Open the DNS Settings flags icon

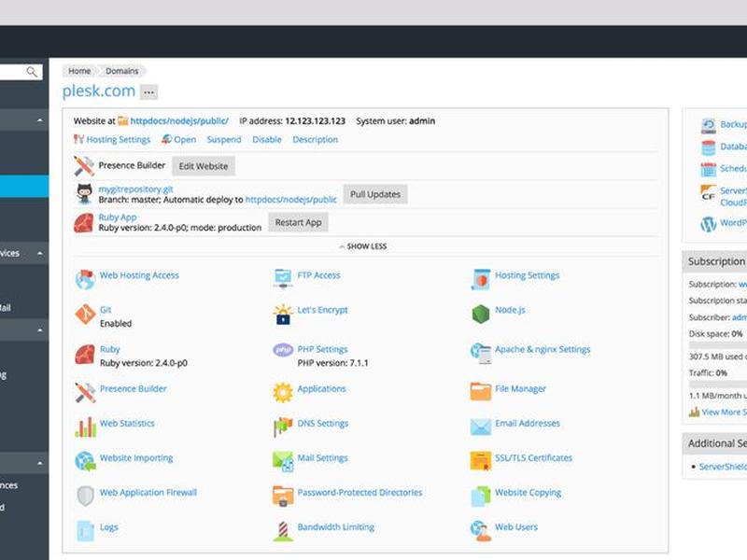click(x=283, y=427)
